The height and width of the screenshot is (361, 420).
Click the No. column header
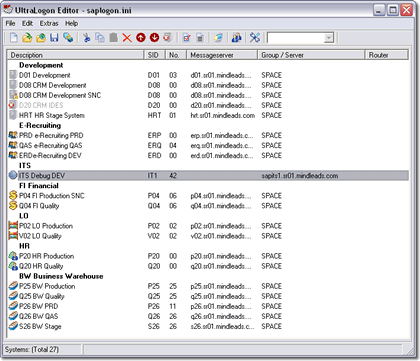(x=176, y=55)
